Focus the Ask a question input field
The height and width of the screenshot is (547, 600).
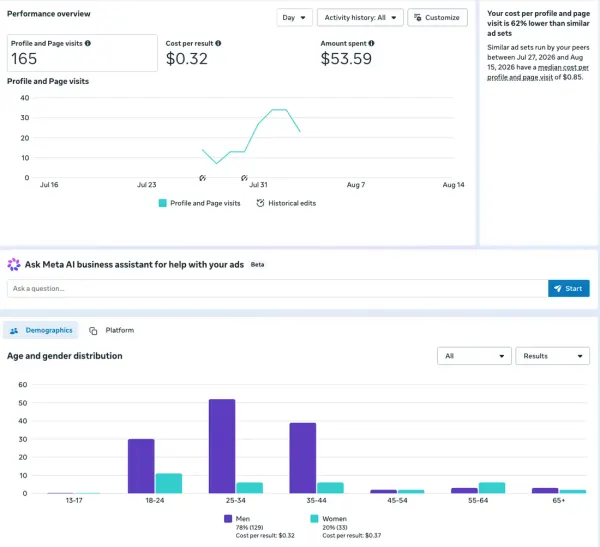pos(277,289)
